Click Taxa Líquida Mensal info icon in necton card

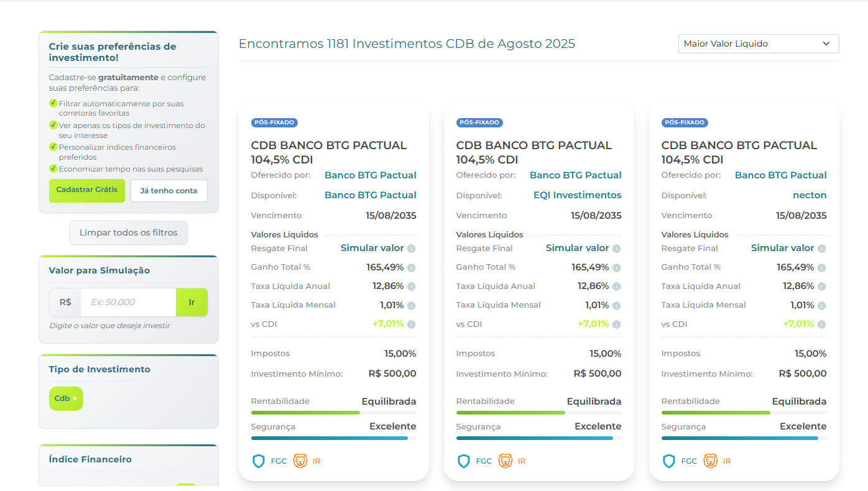[x=821, y=306]
